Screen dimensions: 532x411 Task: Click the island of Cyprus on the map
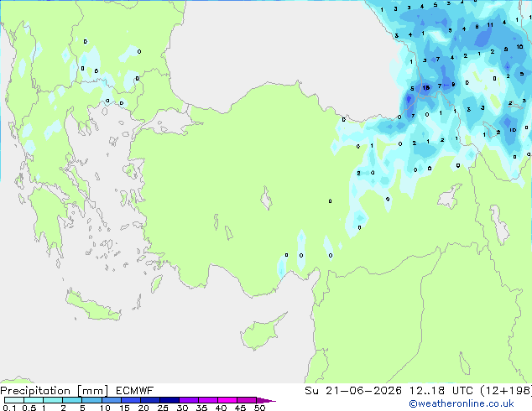261,332
